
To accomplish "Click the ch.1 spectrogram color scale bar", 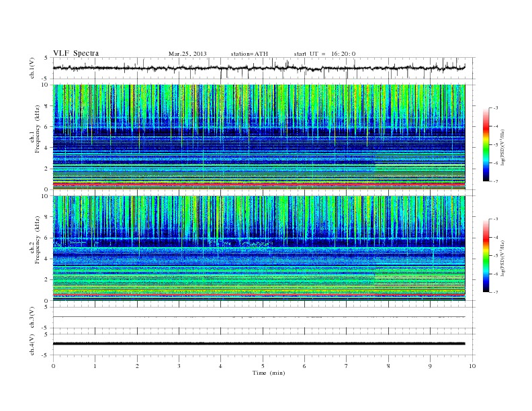I will pos(486,144).
